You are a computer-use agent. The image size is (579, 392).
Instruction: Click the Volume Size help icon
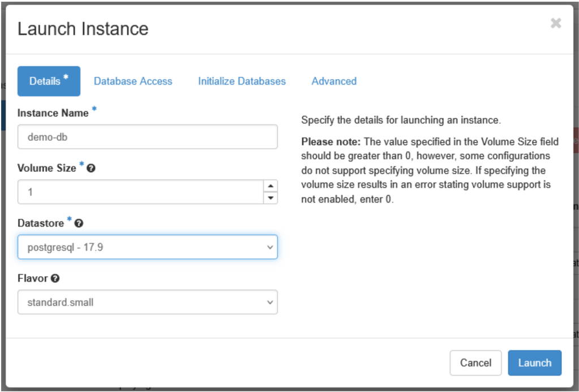pos(91,169)
